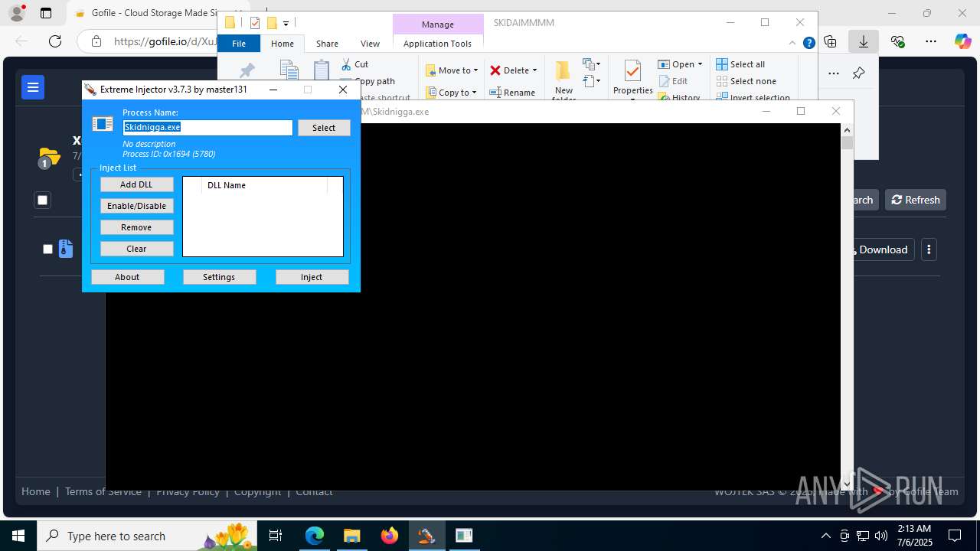Open the File tab in Explorer
The height and width of the screenshot is (551, 980).
click(x=239, y=44)
